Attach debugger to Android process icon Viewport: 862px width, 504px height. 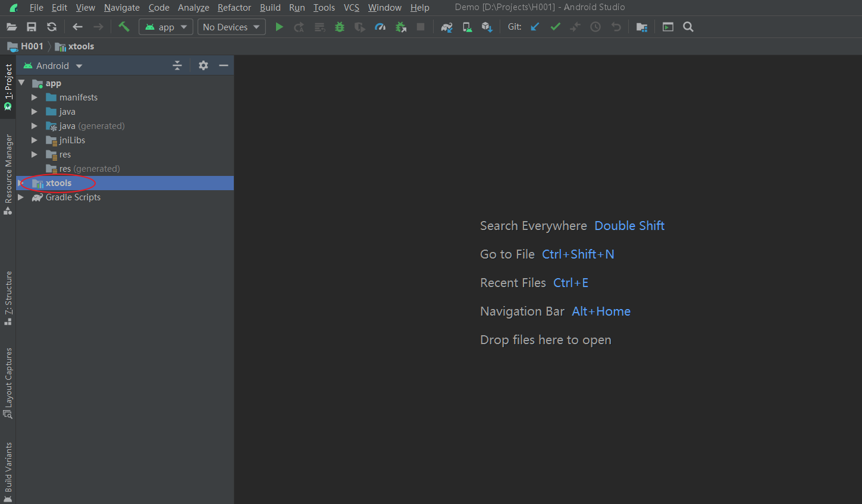coord(401,27)
